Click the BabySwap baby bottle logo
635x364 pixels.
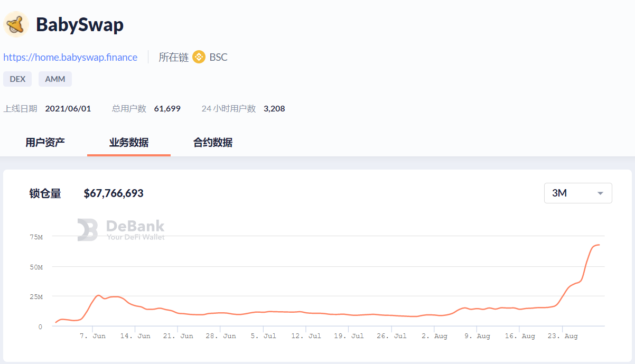click(16, 24)
